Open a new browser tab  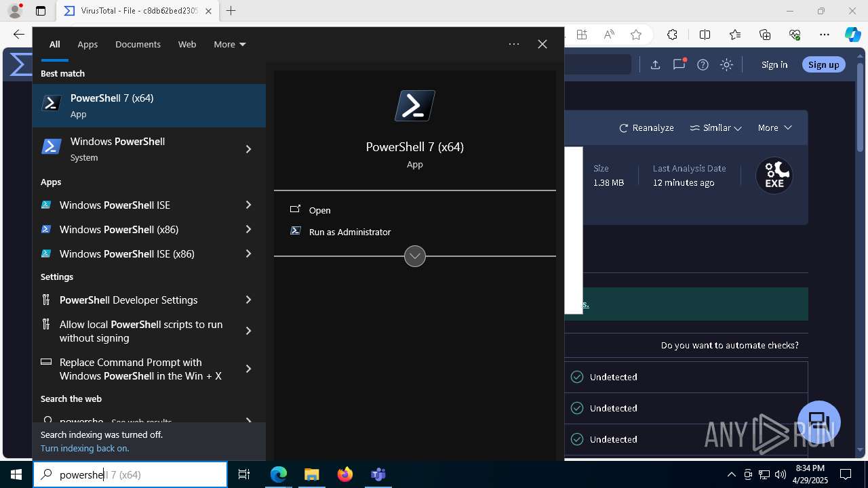pos(231,11)
